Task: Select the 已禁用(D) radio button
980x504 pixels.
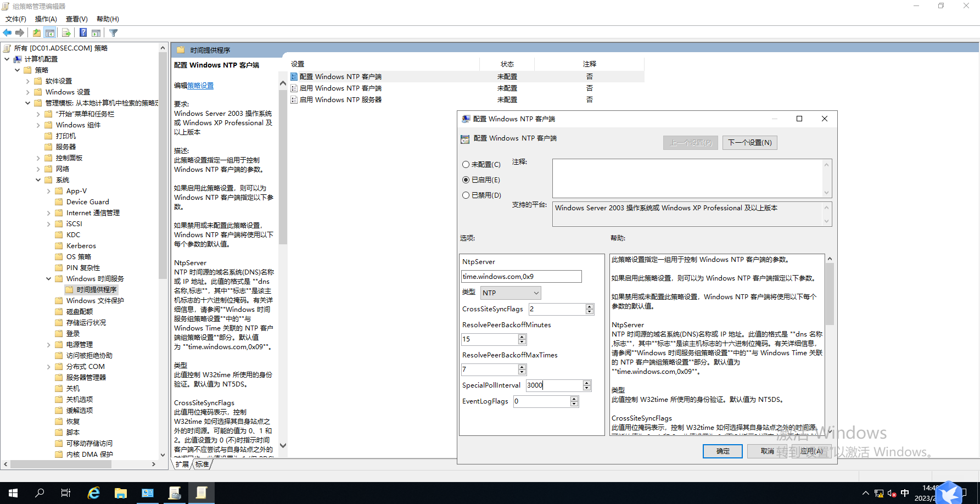Action: click(x=466, y=195)
